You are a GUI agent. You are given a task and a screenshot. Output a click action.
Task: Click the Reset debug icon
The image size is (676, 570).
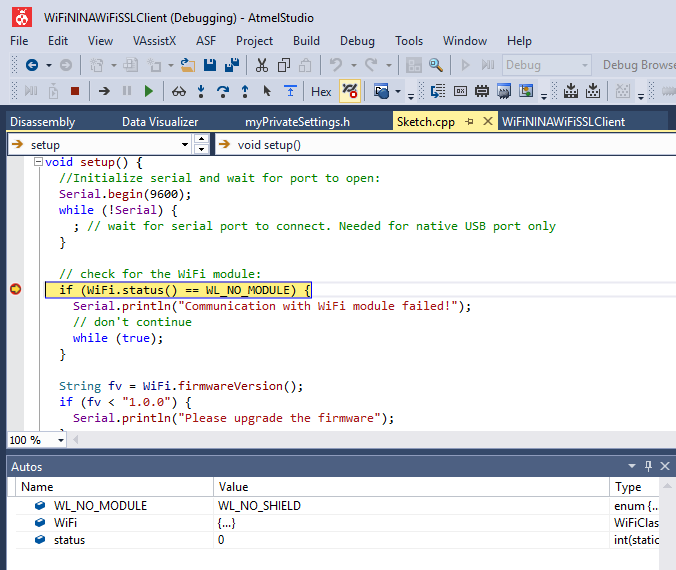pyautogui.click(x=290, y=91)
